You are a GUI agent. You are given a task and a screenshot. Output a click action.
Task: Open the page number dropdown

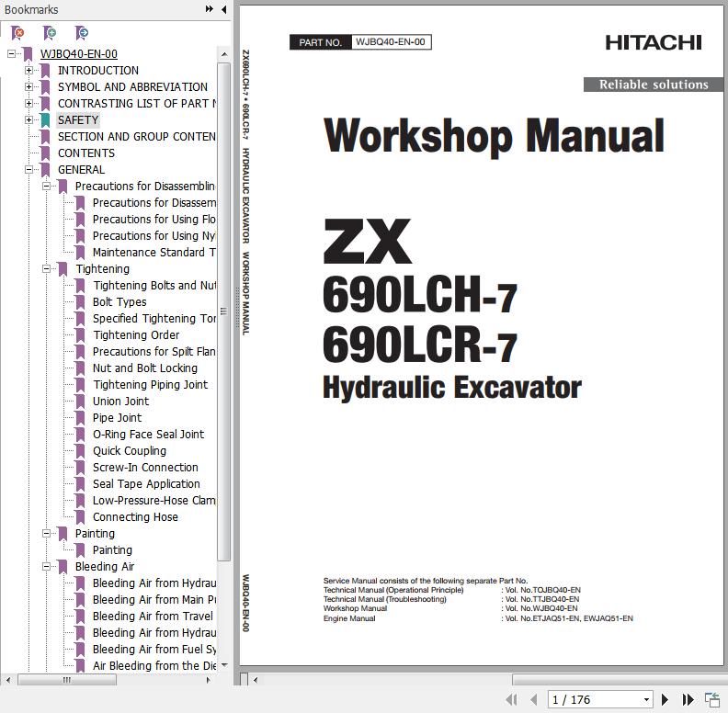click(x=646, y=699)
